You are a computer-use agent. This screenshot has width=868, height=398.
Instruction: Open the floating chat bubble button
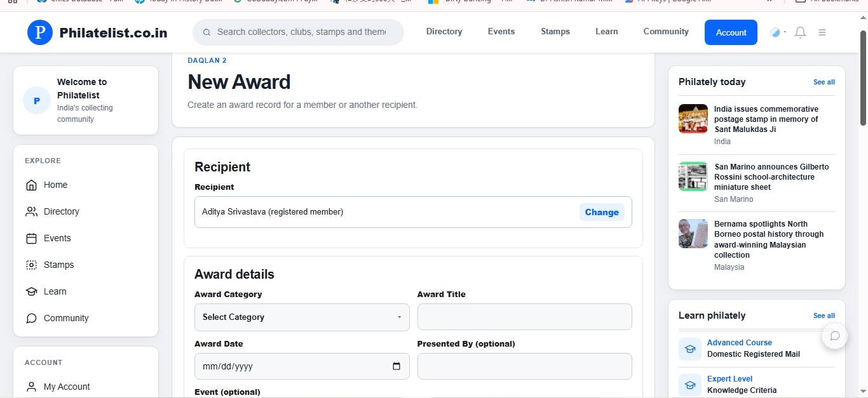click(x=835, y=336)
